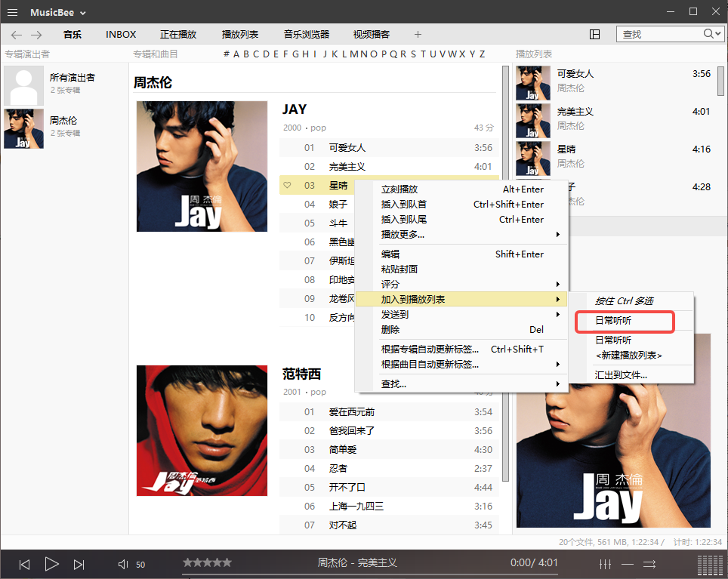
Task: Go forward with the right arrow
Action: (36, 35)
